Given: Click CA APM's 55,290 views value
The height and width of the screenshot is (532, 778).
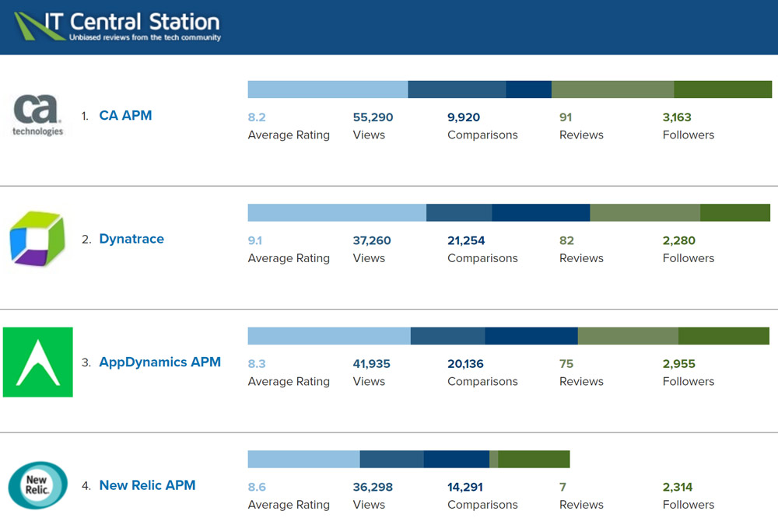Looking at the screenshot, I should pos(373,117).
